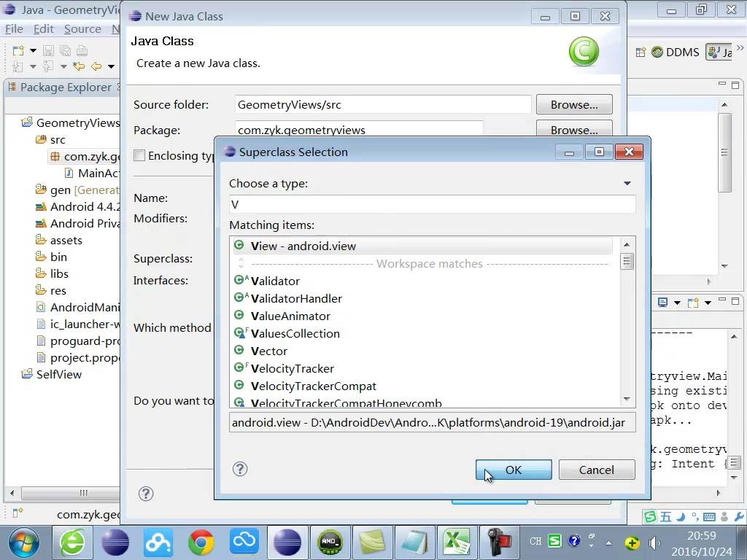Click the Android AVD taskbar icon
The height and width of the screenshot is (560, 747).
[330, 542]
